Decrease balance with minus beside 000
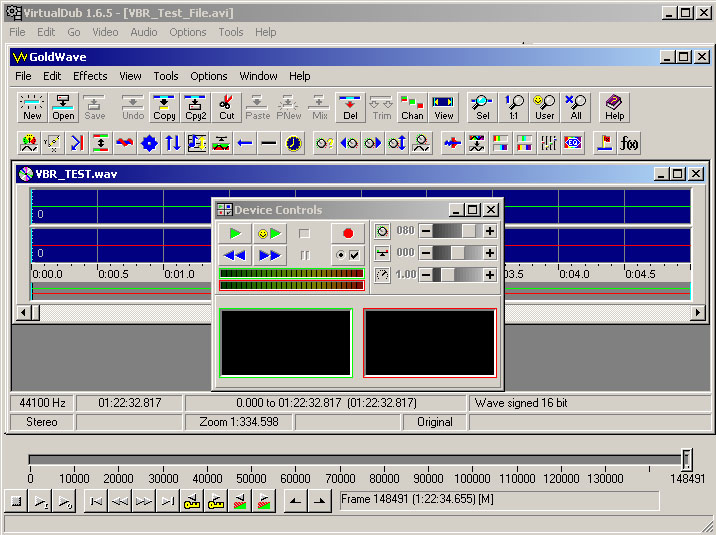716x535 pixels. click(x=426, y=253)
